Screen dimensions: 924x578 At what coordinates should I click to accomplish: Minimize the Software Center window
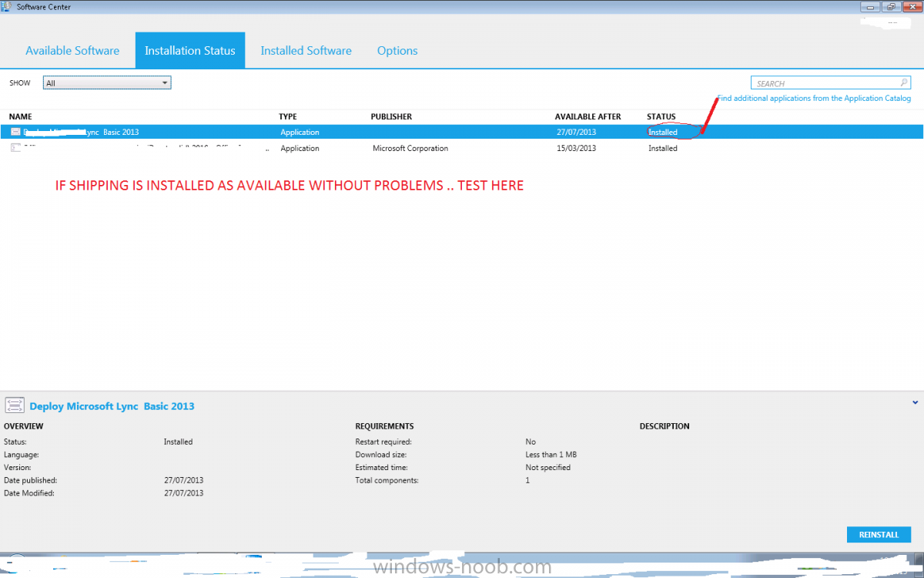[870, 6]
